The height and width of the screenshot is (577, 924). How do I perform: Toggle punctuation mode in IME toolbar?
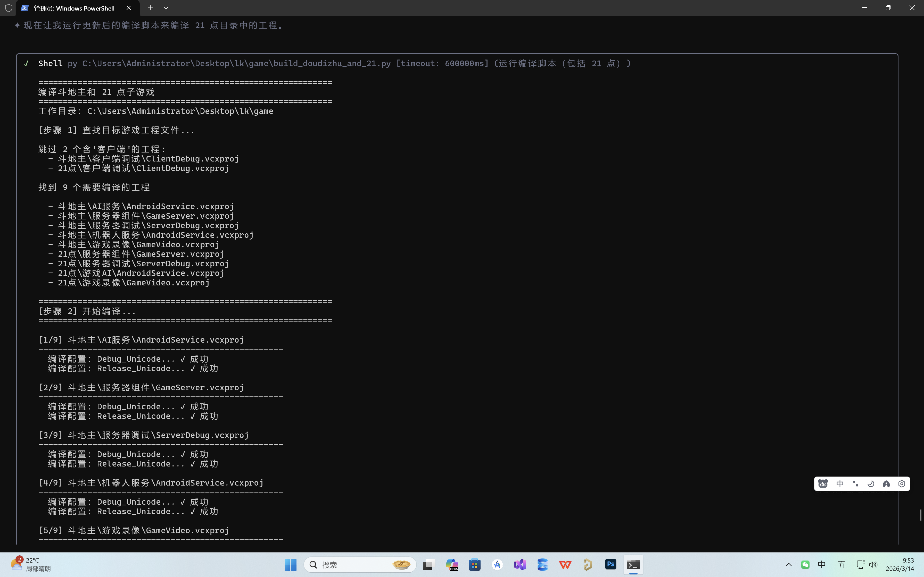click(x=855, y=484)
